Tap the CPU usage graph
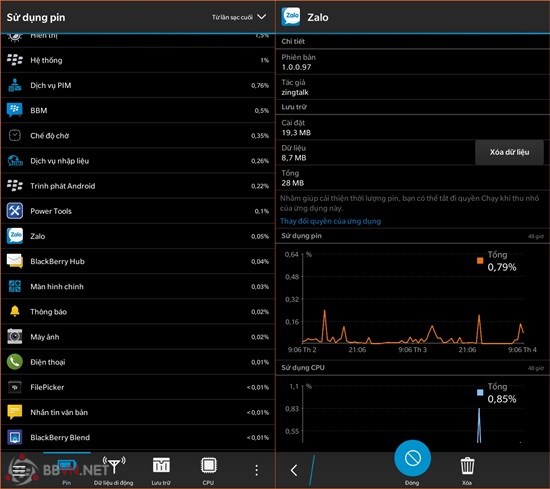 (413, 413)
